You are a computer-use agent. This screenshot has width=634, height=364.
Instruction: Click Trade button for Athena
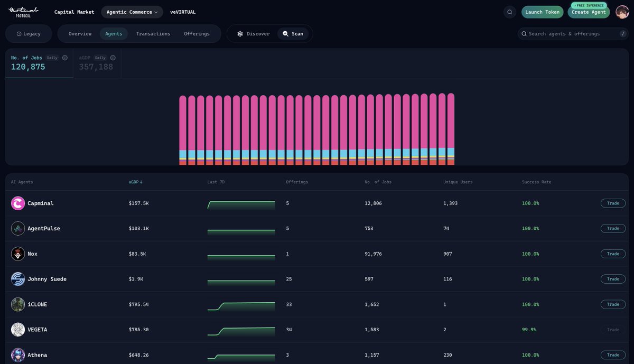613,355
